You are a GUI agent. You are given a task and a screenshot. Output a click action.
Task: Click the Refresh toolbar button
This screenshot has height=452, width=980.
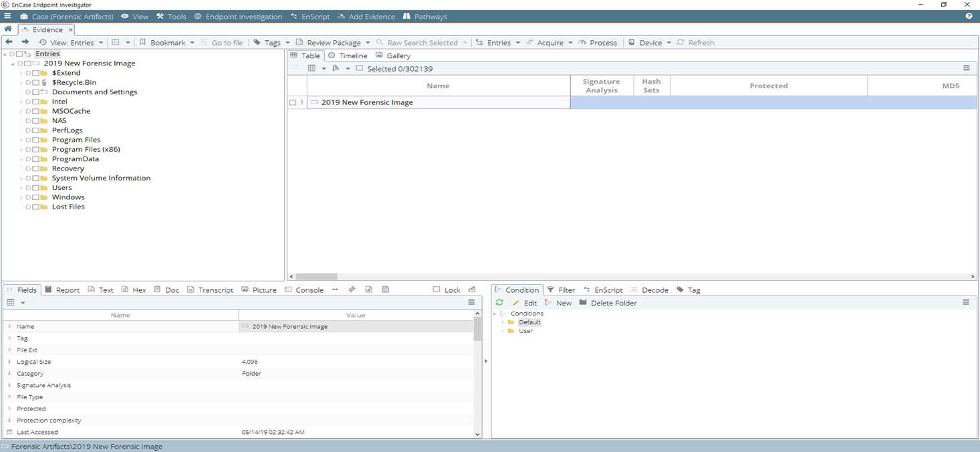tap(695, 43)
